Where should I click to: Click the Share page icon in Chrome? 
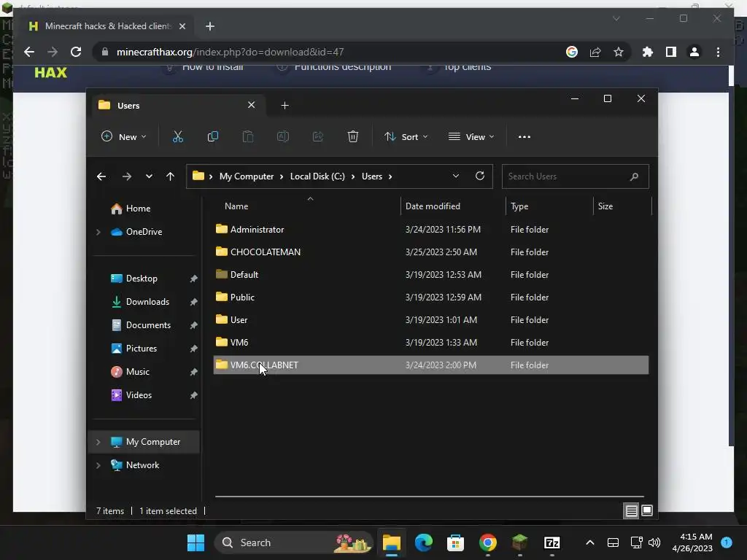[x=595, y=52]
